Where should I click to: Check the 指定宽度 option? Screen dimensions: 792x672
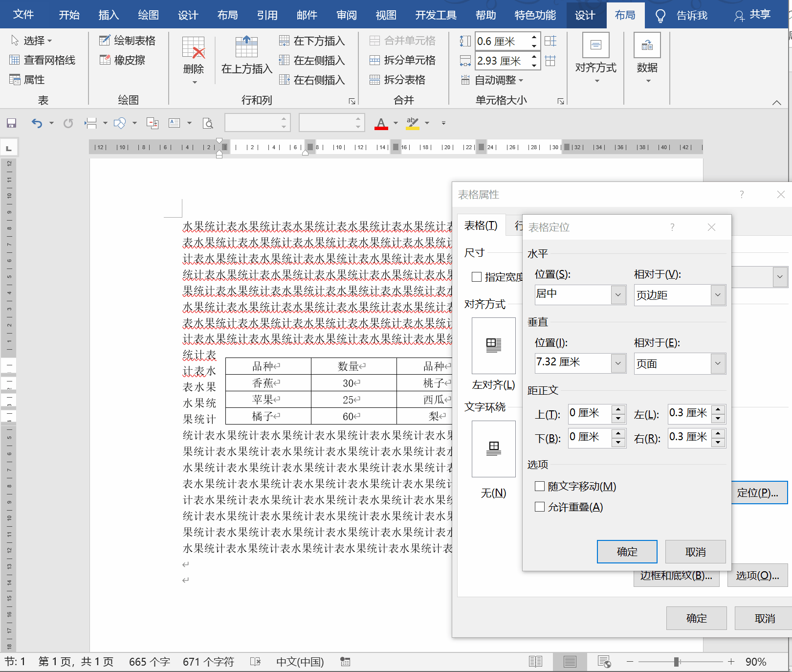point(476,277)
